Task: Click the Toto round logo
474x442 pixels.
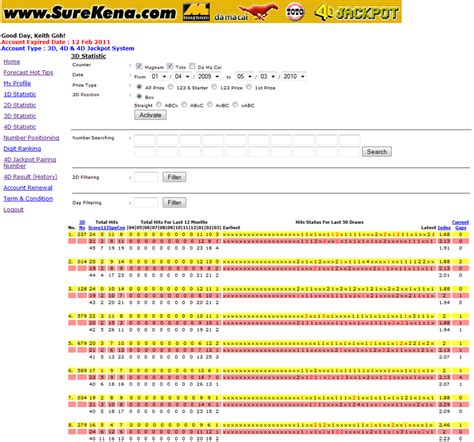Action: pos(295,12)
